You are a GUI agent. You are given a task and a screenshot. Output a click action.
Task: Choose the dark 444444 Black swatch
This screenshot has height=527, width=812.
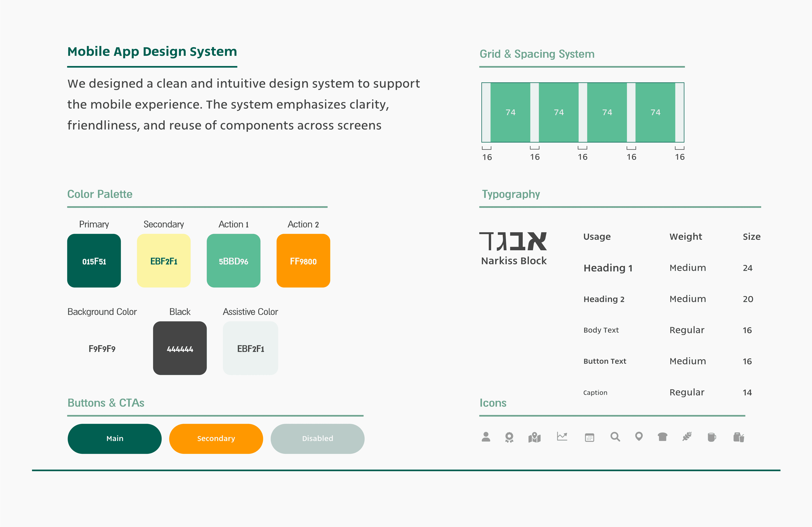pos(180,348)
